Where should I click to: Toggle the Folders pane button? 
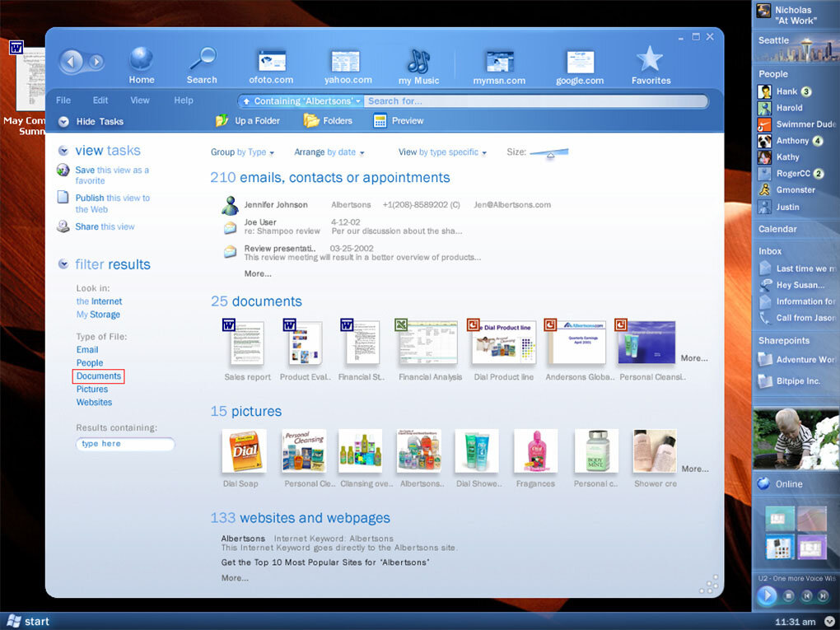[x=328, y=120]
